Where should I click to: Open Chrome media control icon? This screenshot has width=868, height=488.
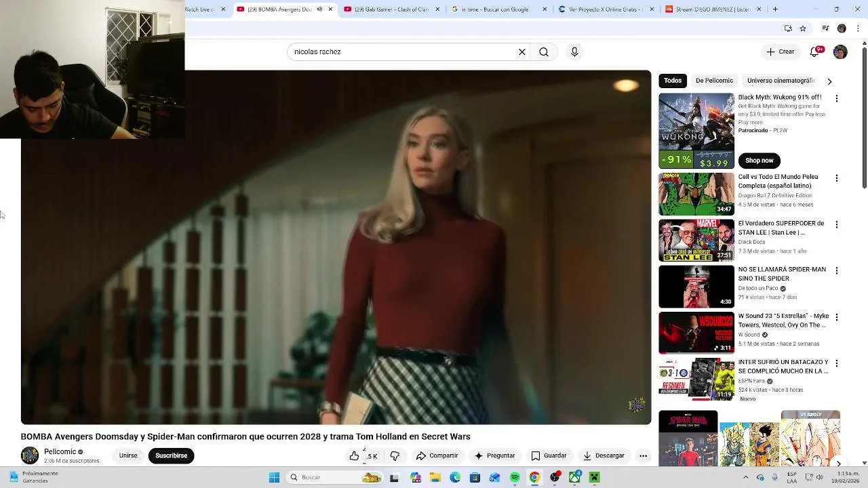point(825,28)
